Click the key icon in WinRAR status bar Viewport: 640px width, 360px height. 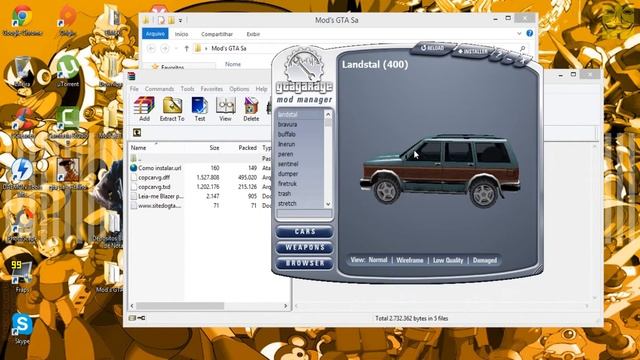tap(141, 318)
